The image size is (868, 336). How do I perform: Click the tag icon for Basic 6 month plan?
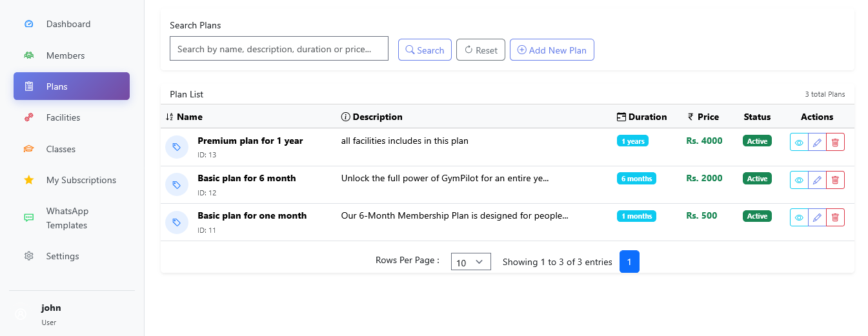(x=177, y=184)
